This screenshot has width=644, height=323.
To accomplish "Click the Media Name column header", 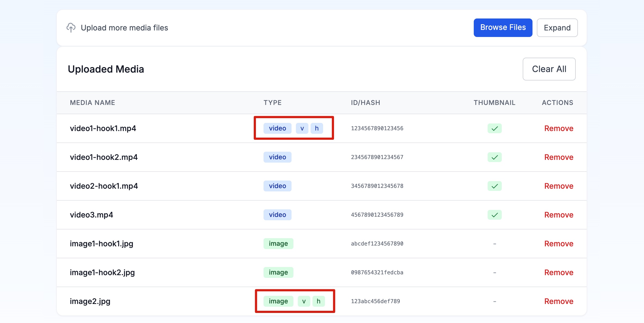I will pos(92,103).
